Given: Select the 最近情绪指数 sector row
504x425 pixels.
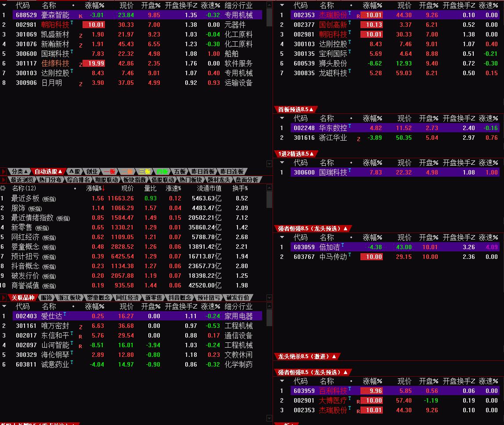Looking at the screenshot, I should (x=132, y=218).
